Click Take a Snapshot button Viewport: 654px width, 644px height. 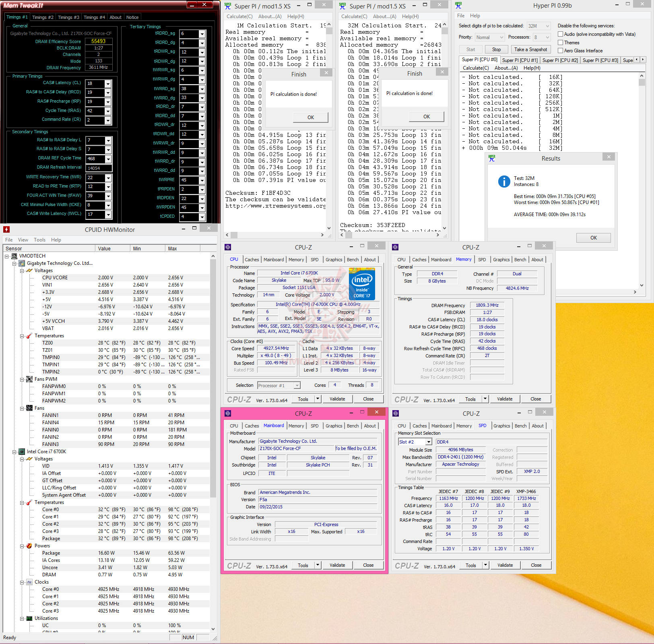pyautogui.click(x=531, y=50)
